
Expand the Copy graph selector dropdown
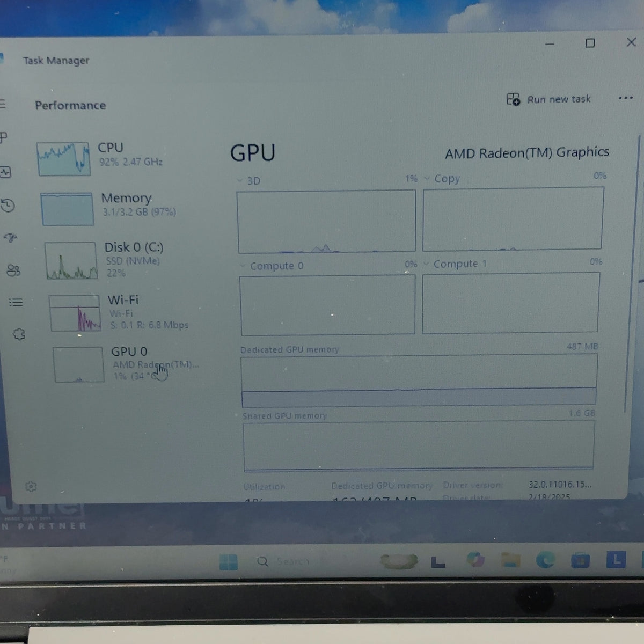[427, 178]
